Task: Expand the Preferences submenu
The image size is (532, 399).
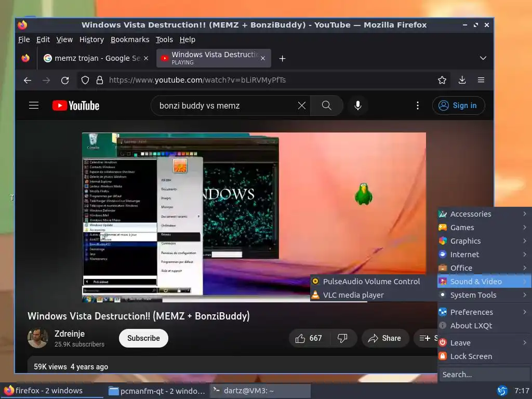Action: tap(484, 312)
